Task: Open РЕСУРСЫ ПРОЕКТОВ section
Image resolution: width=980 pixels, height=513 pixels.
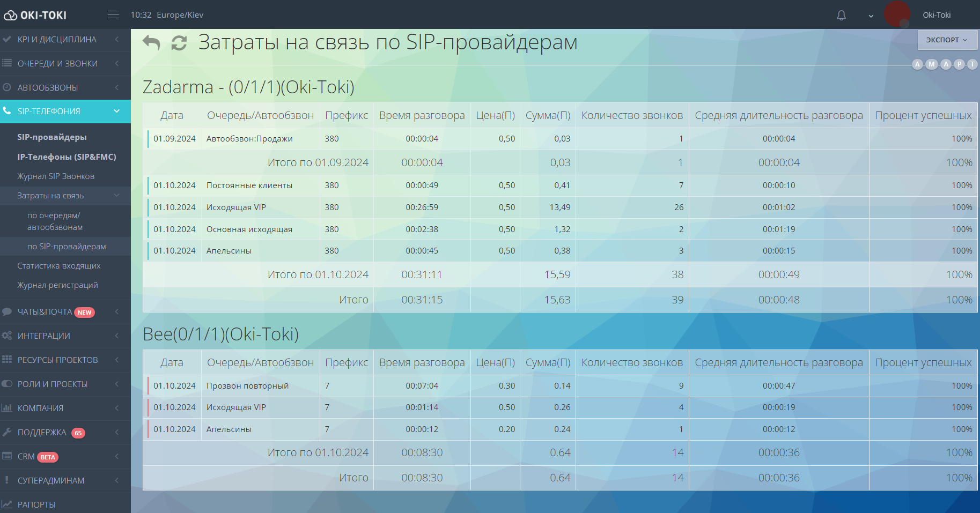Action: coord(65,360)
